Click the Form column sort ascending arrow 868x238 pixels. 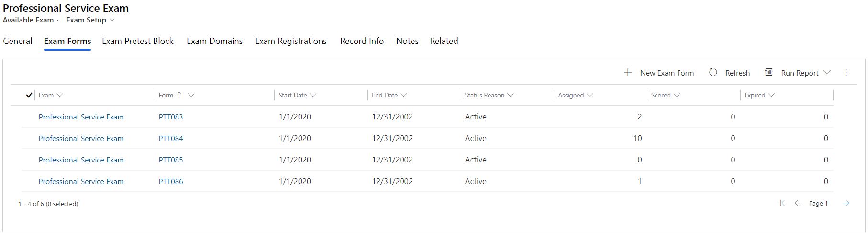[x=179, y=95]
